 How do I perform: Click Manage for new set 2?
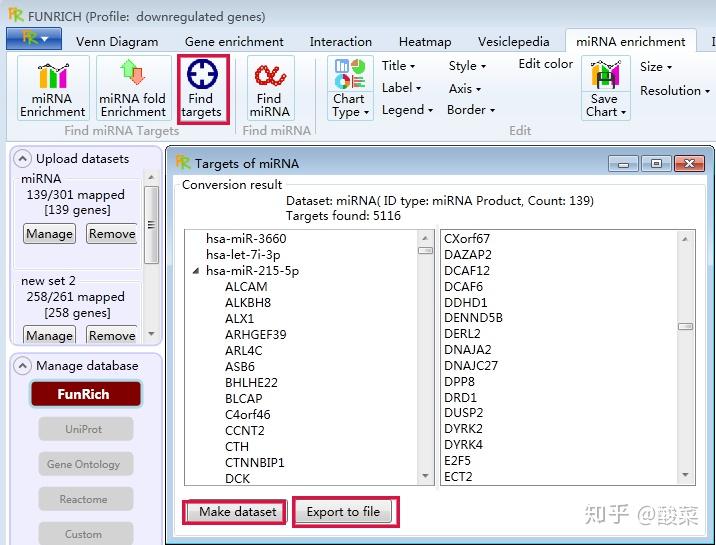click(x=49, y=335)
